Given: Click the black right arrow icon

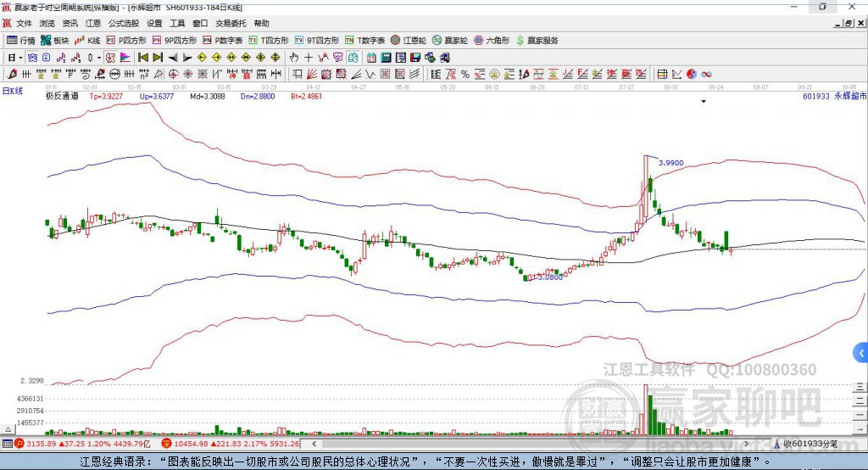Looking at the screenshot, I should pos(187,58).
